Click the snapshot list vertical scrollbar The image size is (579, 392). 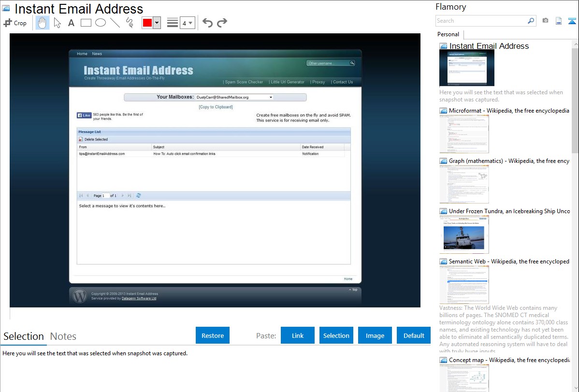coord(575,100)
